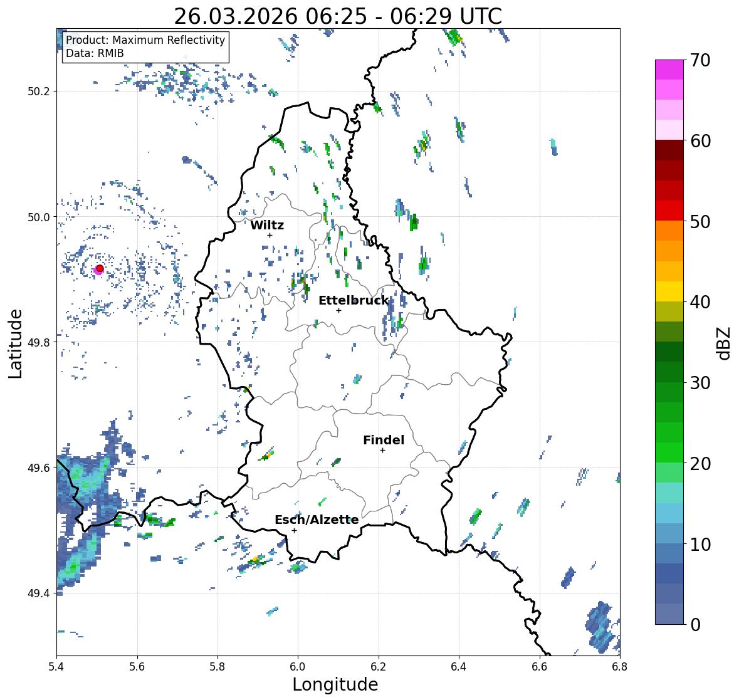Click the red dot radar marker
This screenshot has width=739, height=700.
point(100,268)
